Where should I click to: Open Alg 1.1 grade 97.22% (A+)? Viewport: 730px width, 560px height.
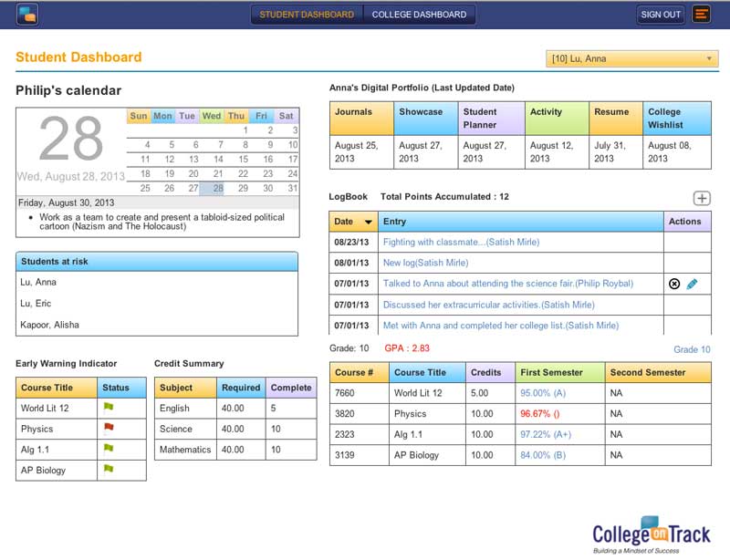[546, 434]
